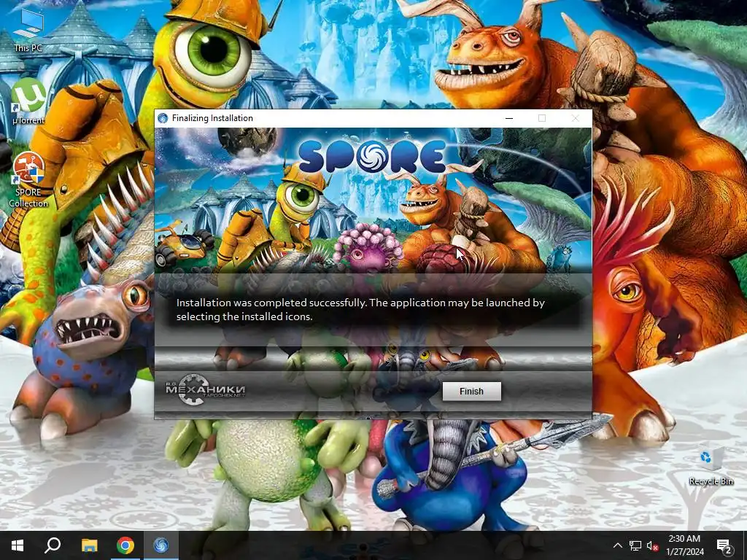
Task: Open the clock showing 2:30 AM
Action: tap(684, 545)
